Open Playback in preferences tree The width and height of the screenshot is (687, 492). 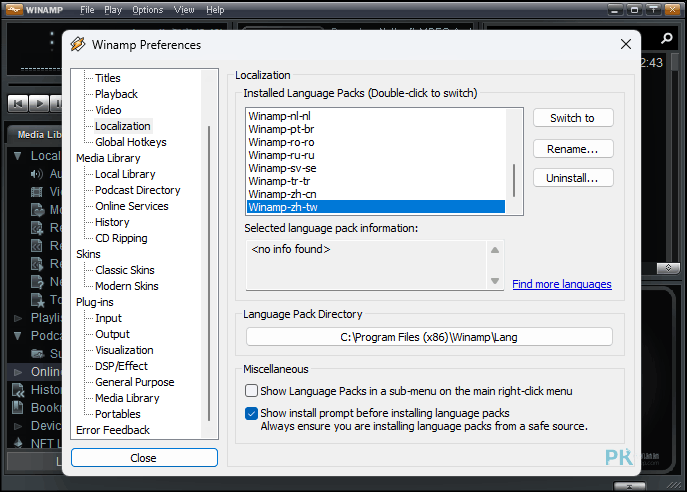coord(117,94)
